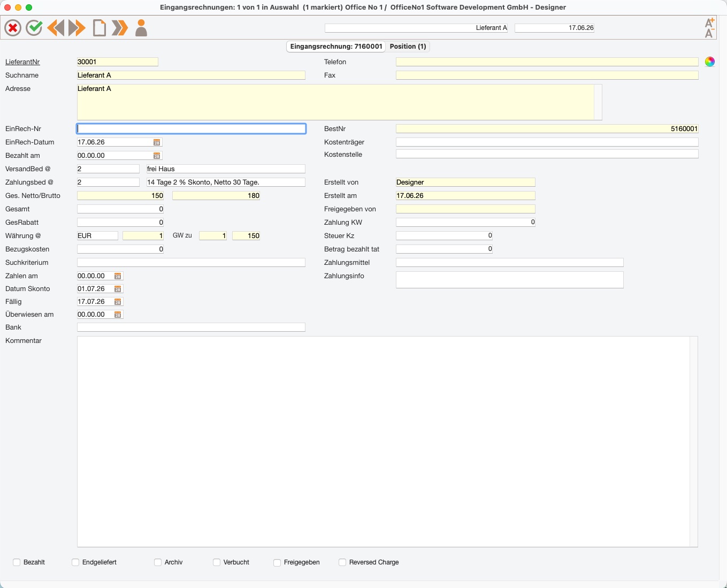Open the calendar for Zahlen am
The height and width of the screenshot is (588, 727).
point(118,276)
